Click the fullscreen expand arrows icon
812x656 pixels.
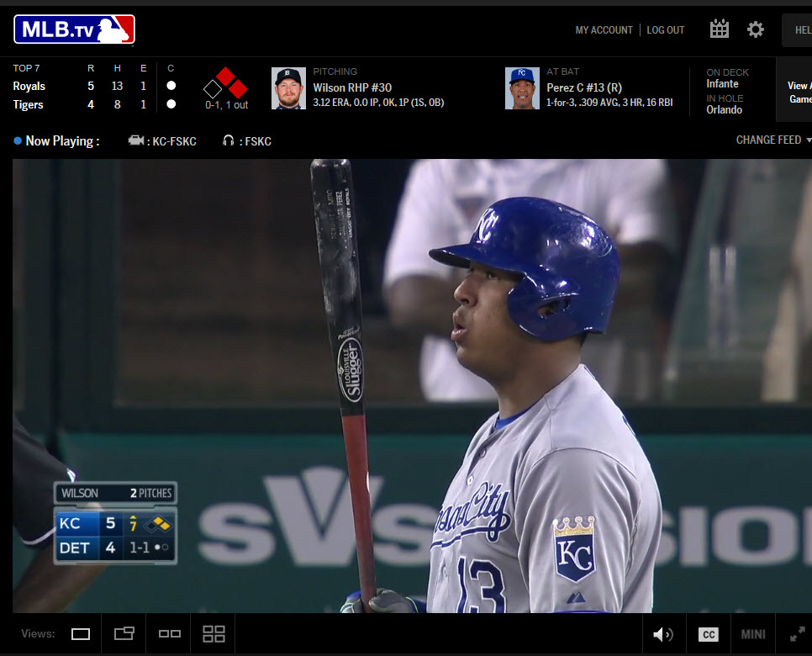[798, 634]
